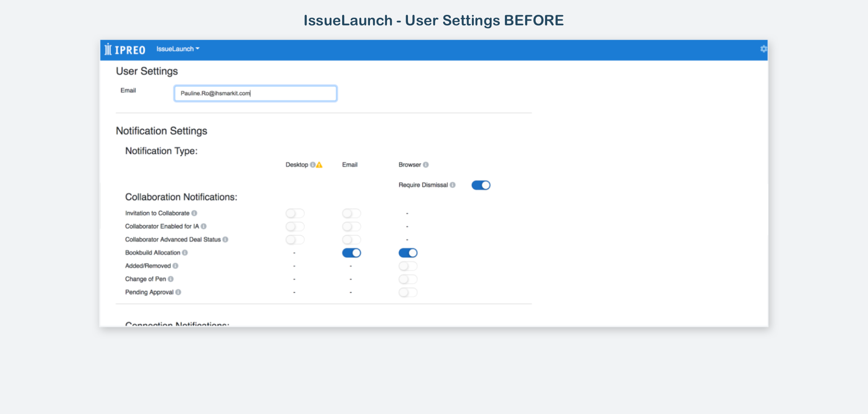Enable Desktop for Invitation to Collaborate
The height and width of the screenshot is (414, 868).
(x=295, y=214)
